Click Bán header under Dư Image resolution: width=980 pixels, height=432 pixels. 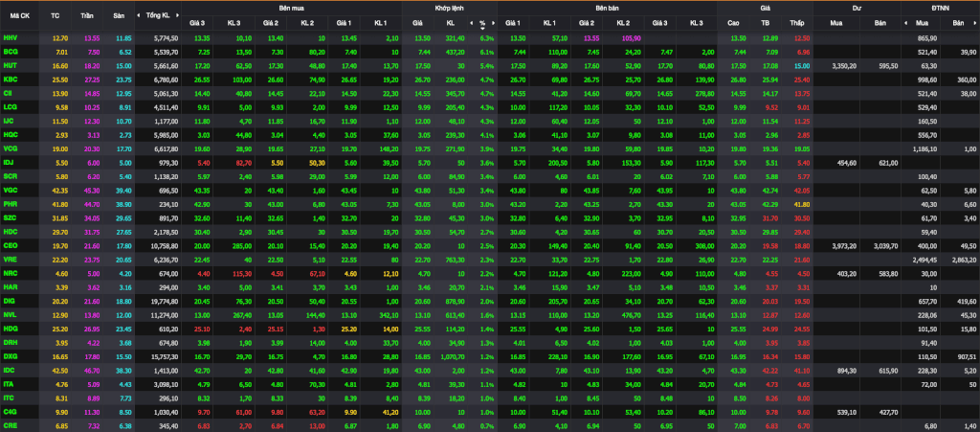point(880,23)
